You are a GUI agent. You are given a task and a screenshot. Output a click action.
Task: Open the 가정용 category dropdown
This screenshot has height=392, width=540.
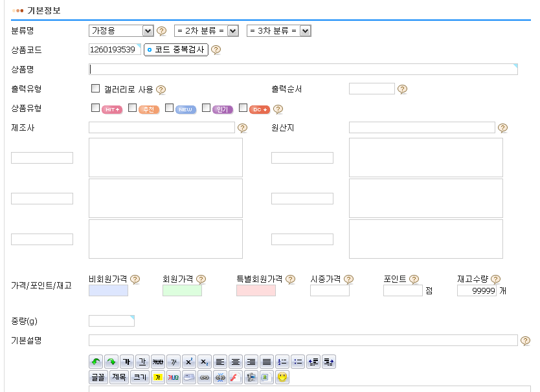[120, 30]
